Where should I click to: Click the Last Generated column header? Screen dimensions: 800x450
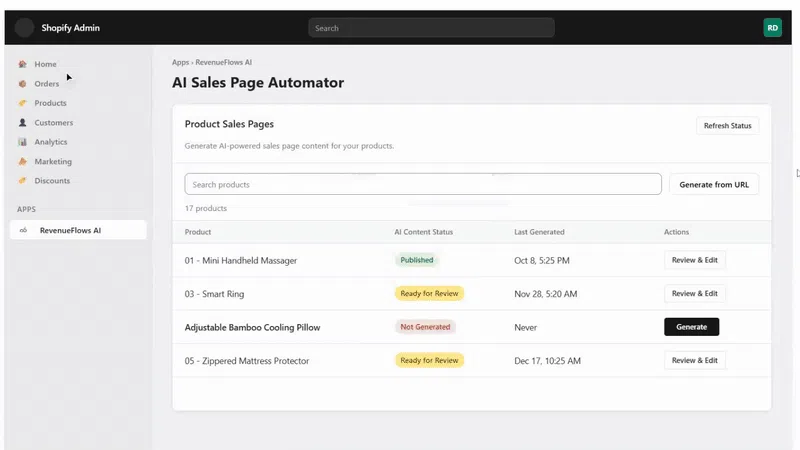coord(539,232)
